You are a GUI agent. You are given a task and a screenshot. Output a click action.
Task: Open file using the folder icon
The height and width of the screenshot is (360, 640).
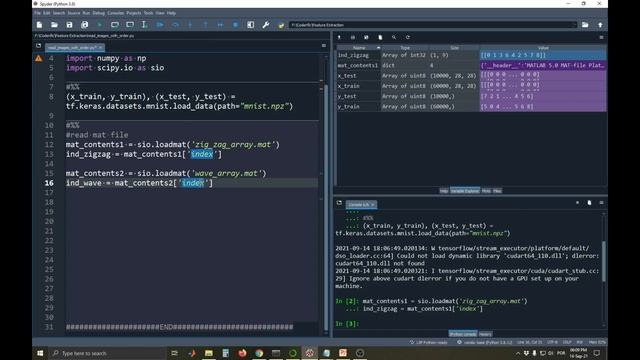coord(54,25)
